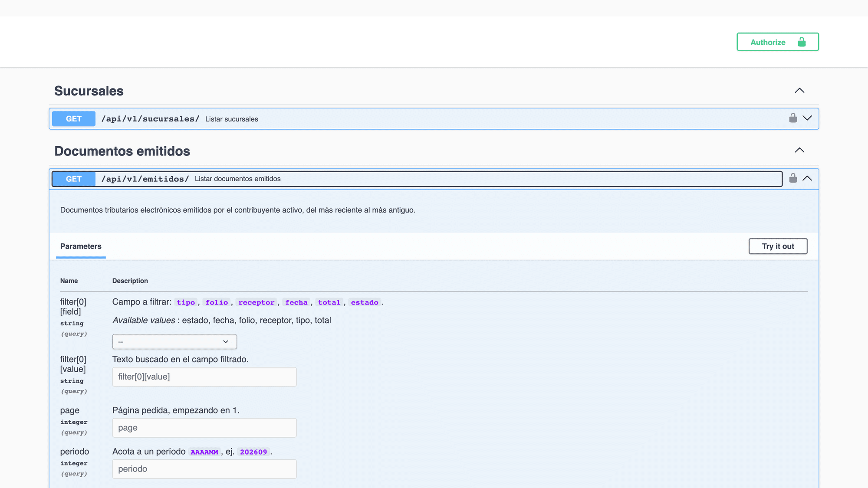This screenshot has height=488, width=868.
Task: Click the page input field
Action: coord(204,428)
